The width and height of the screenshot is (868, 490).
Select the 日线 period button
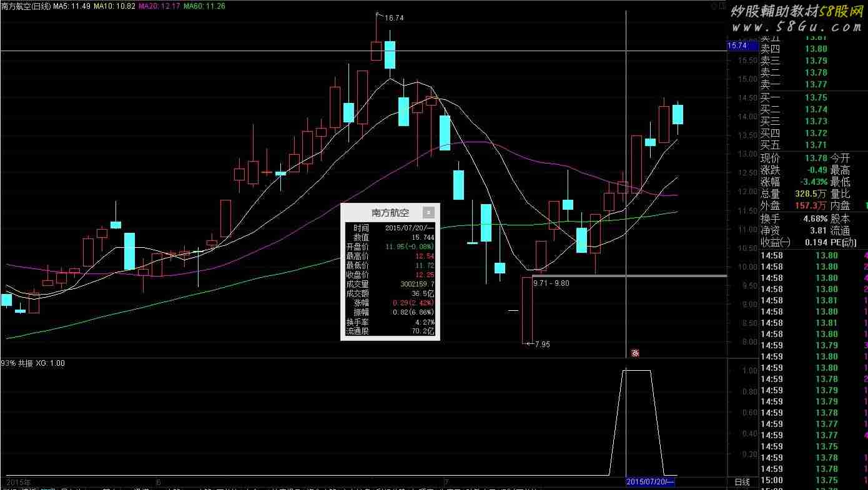pyautogui.click(x=742, y=482)
